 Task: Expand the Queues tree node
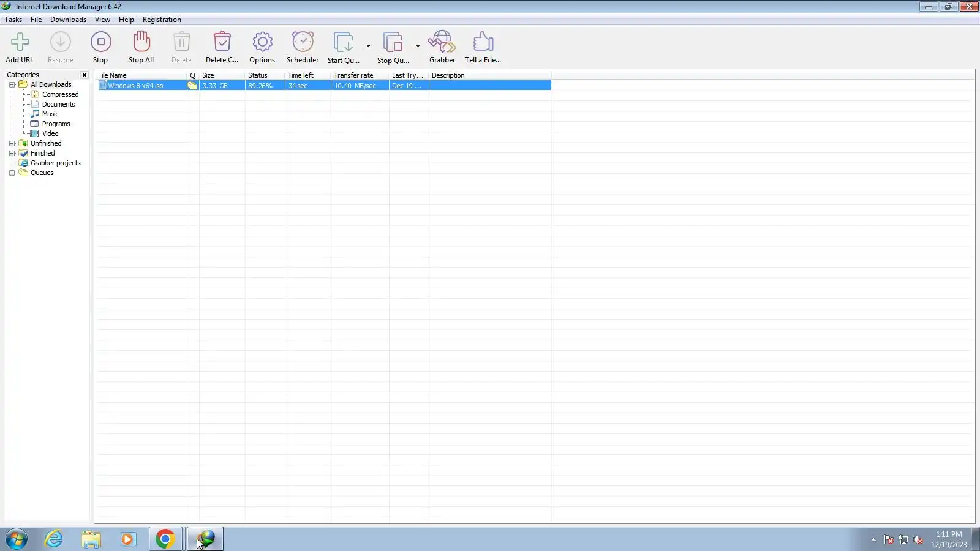12,173
